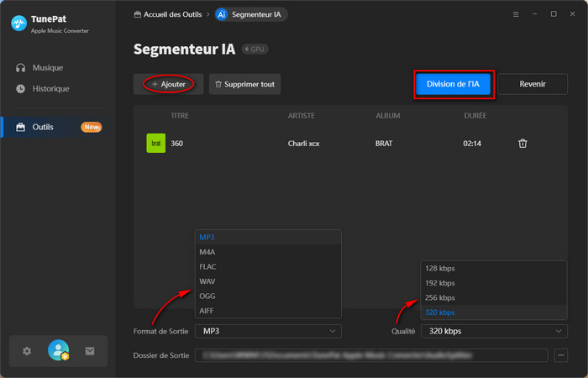The width and height of the screenshot is (588, 378).
Task: Click the AI icon in breadcrumb
Action: 222,14
